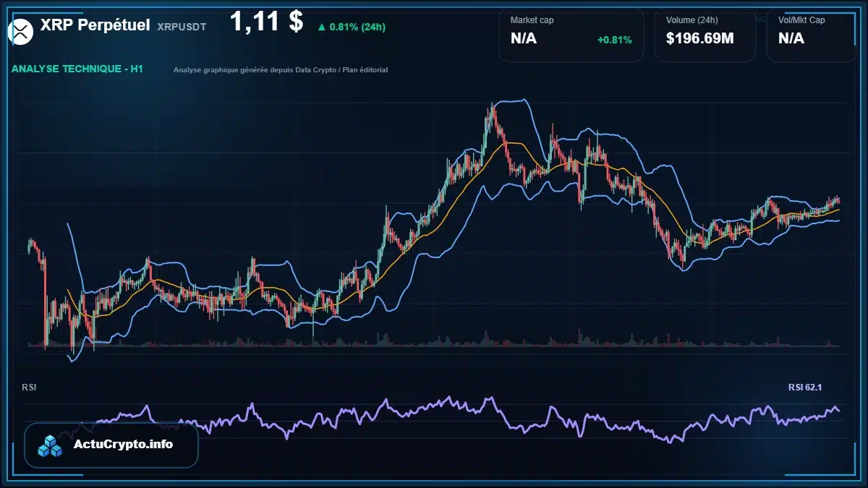Click the XRP logo icon
The height and width of the screenshot is (488, 868).
pos(21,31)
